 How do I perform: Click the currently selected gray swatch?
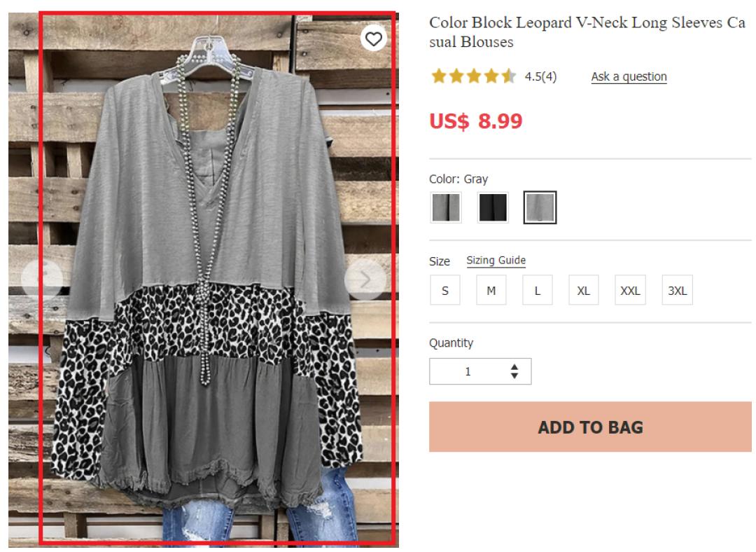pos(540,207)
